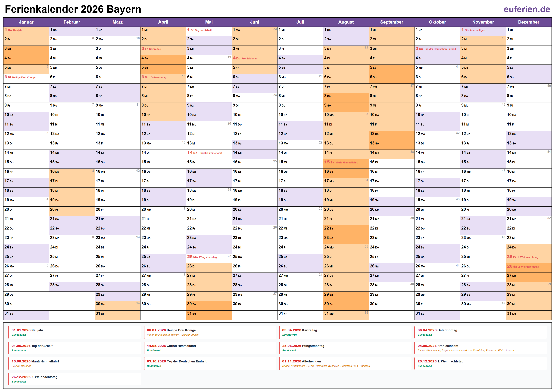Click the Januar month header
This screenshot has width=555, height=392.
click(x=26, y=22)
